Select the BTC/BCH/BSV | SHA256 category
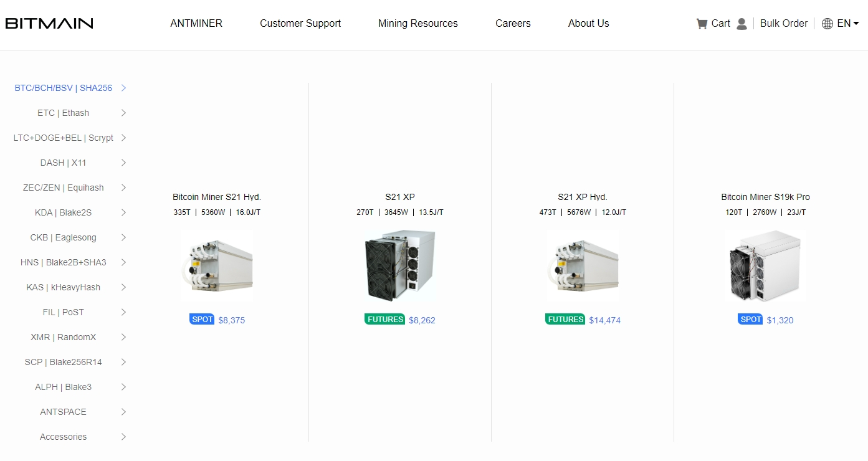Screen dimensions: 868x461 pyautogui.click(x=64, y=88)
